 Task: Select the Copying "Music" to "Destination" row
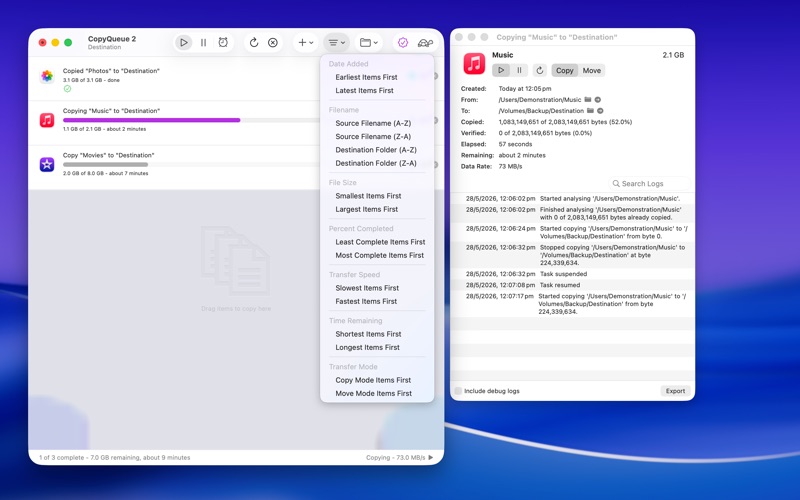pos(236,123)
